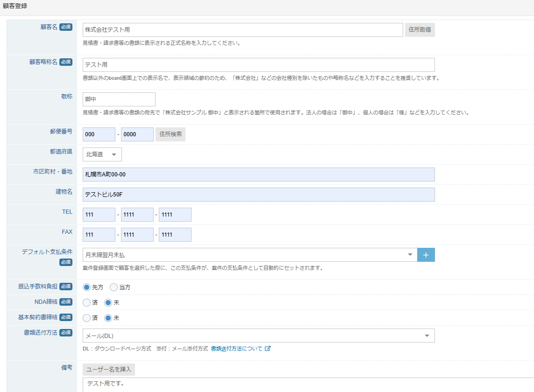534x392 pixels.
Task: Set 基本契約書締結 to 済
Action: pos(86,318)
